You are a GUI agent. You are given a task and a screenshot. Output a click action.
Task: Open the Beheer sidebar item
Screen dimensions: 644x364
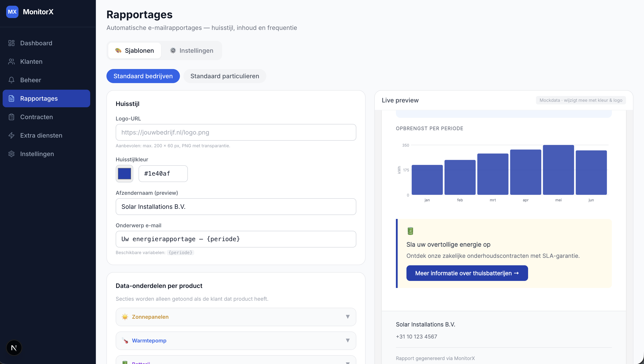(46, 80)
